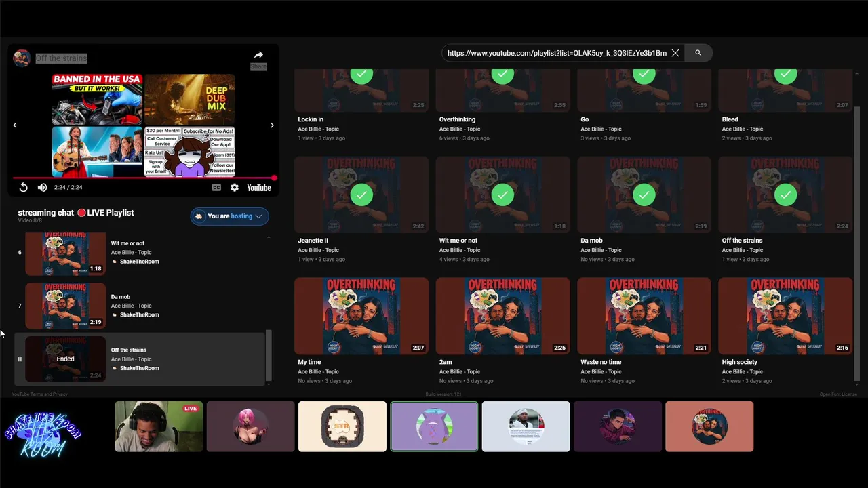This screenshot has width=868, height=488.
Task: Clear the URL field with the X icon
Action: pos(675,53)
